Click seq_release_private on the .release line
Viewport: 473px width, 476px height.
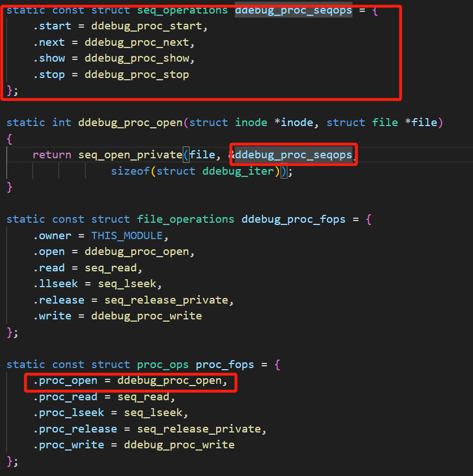[166, 300]
